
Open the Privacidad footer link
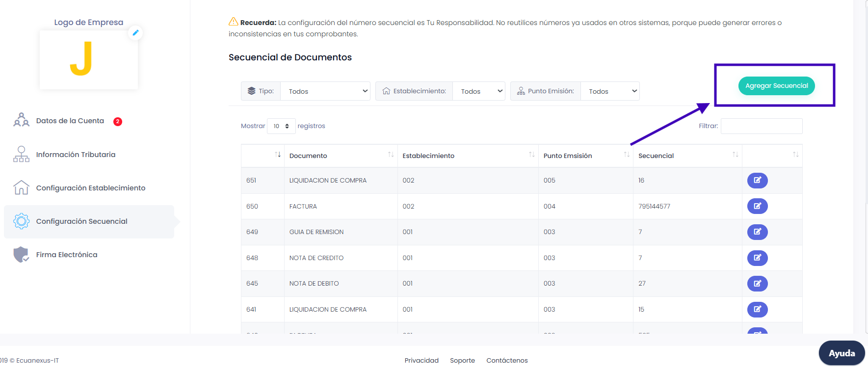pos(421,360)
